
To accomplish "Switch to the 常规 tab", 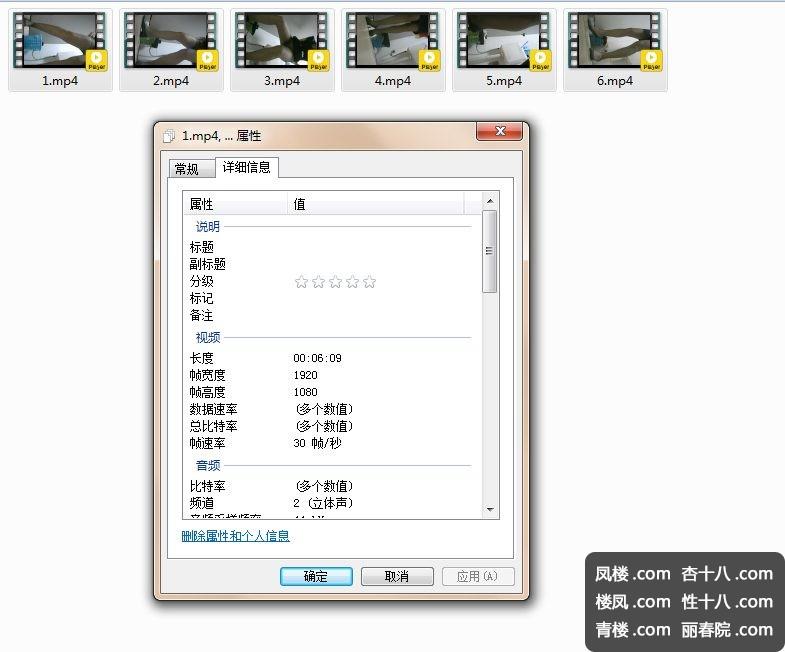I will (x=187, y=169).
